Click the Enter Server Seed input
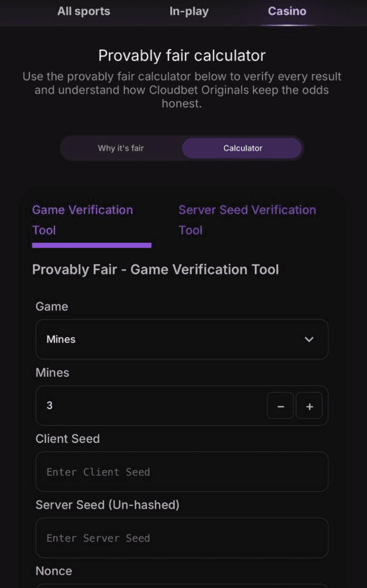 (182, 538)
